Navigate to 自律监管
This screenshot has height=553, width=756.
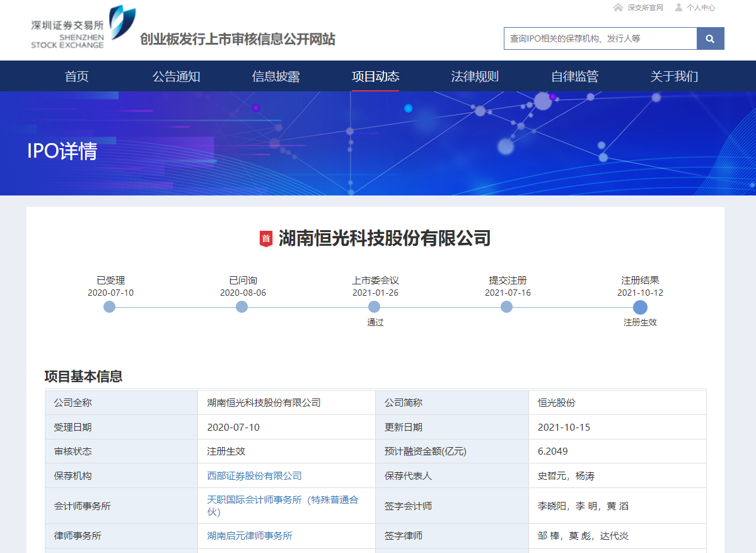[x=574, y=76]
